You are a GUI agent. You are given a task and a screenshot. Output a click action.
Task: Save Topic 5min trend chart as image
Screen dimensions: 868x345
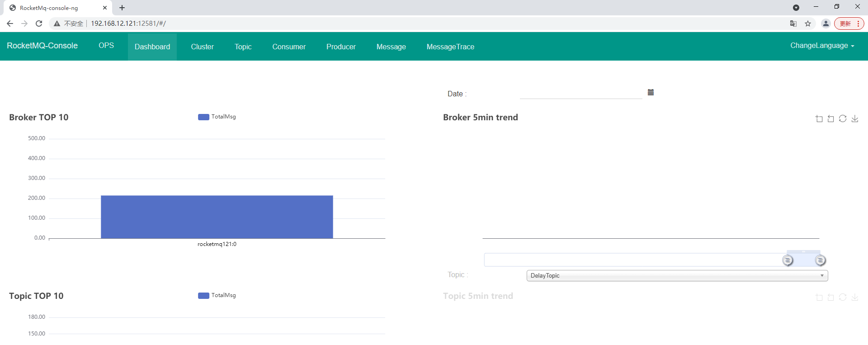click(x=855, y=297)
